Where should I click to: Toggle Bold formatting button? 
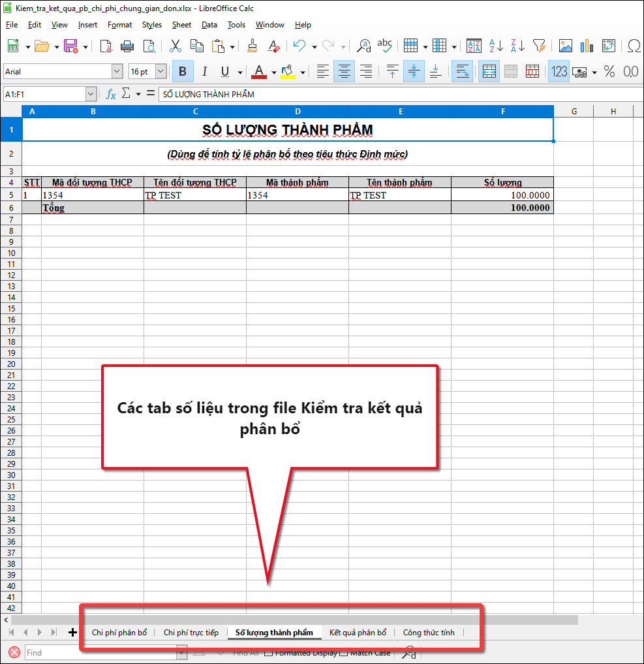[183, 71]
